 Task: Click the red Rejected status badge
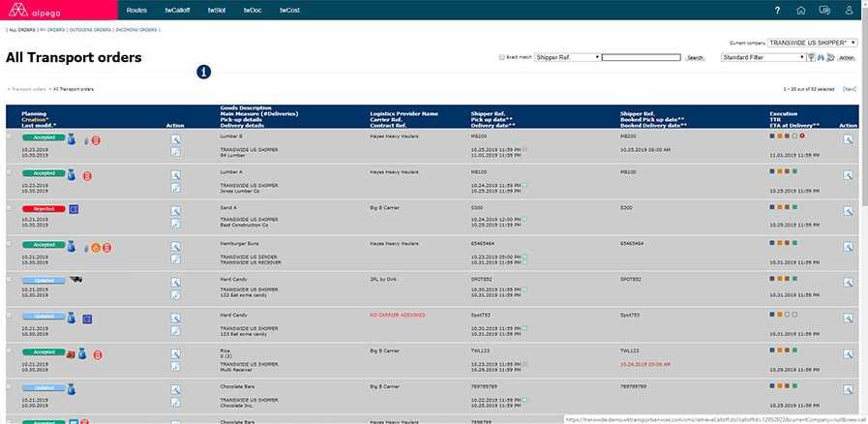pyautogui.click(x=44, y=209)
